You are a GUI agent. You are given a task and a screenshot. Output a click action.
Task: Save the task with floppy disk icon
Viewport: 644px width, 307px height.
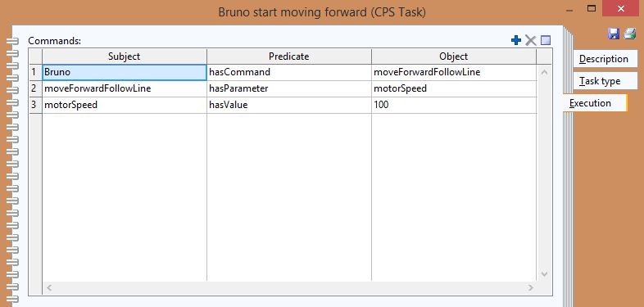pos(614,34)
